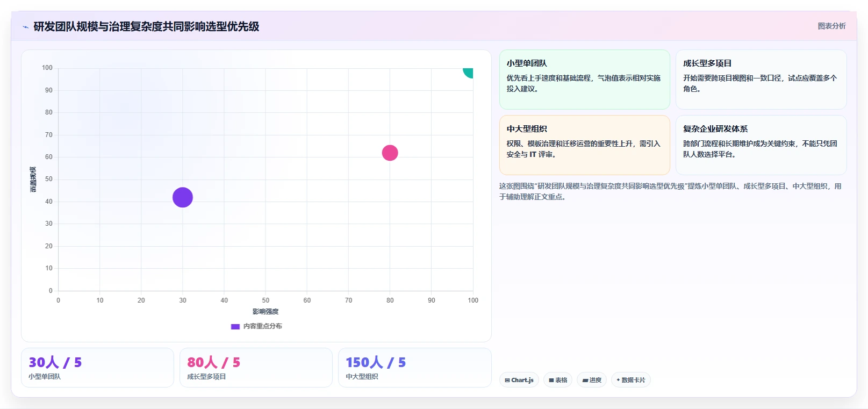Click the 成长型多项目 caption under 80人 / 5

[206, 377]
